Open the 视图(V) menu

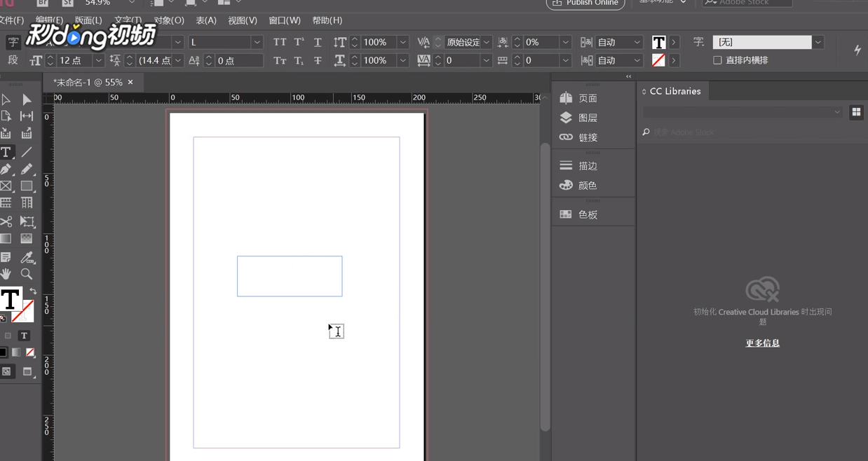243,21
